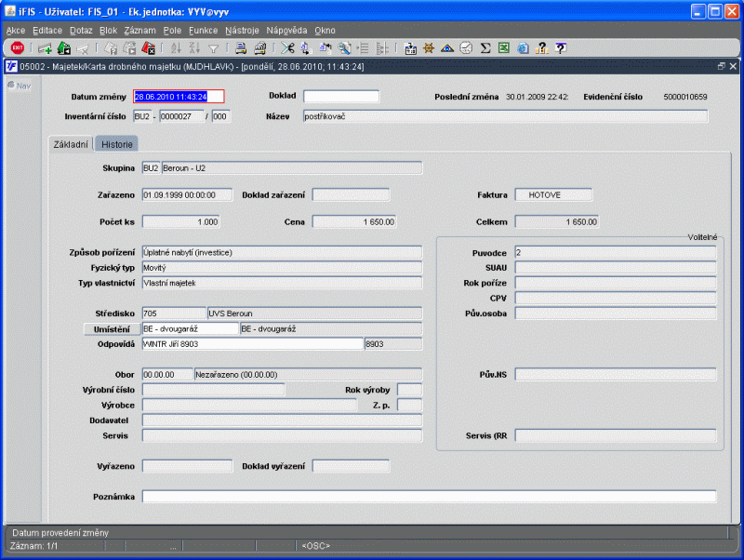Click the save record icon next to add record

pyautogui.click(x=63, y=48)
